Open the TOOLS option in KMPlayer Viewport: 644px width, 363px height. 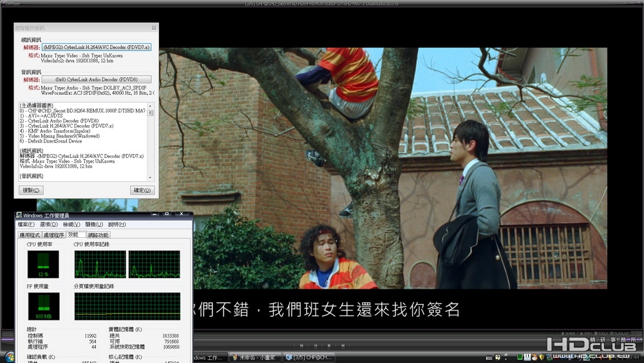pyautogui.click(x=601, y=333)
